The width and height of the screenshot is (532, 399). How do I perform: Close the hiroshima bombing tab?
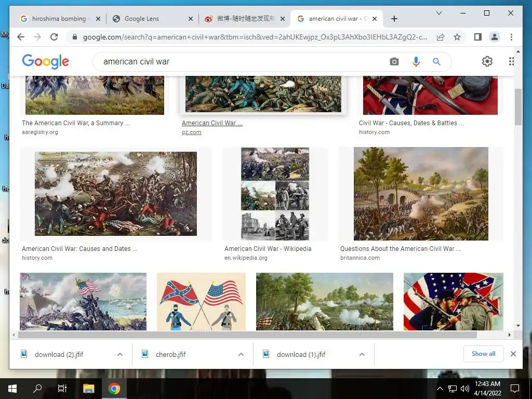click(x=98, y=19)
